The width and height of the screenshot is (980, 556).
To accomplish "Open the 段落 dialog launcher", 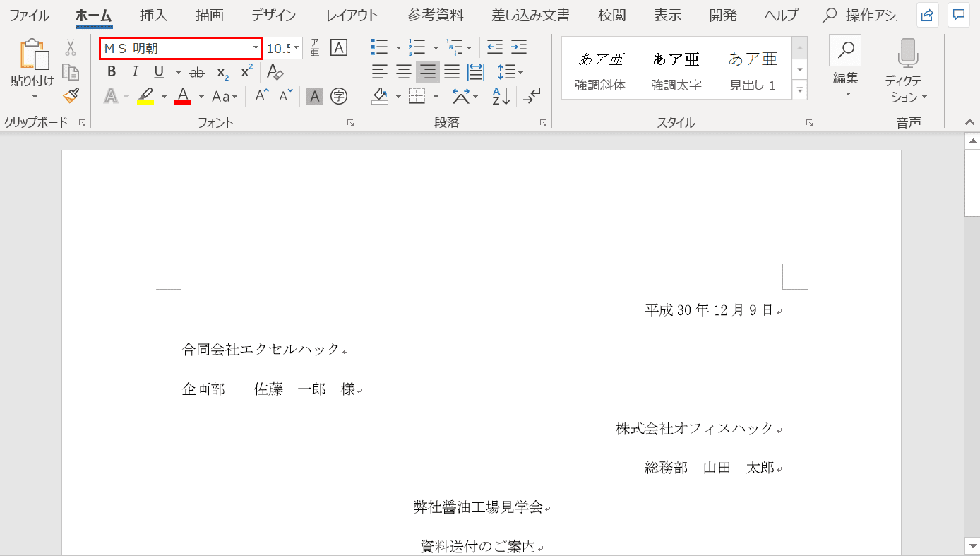I will coord(543,123).
